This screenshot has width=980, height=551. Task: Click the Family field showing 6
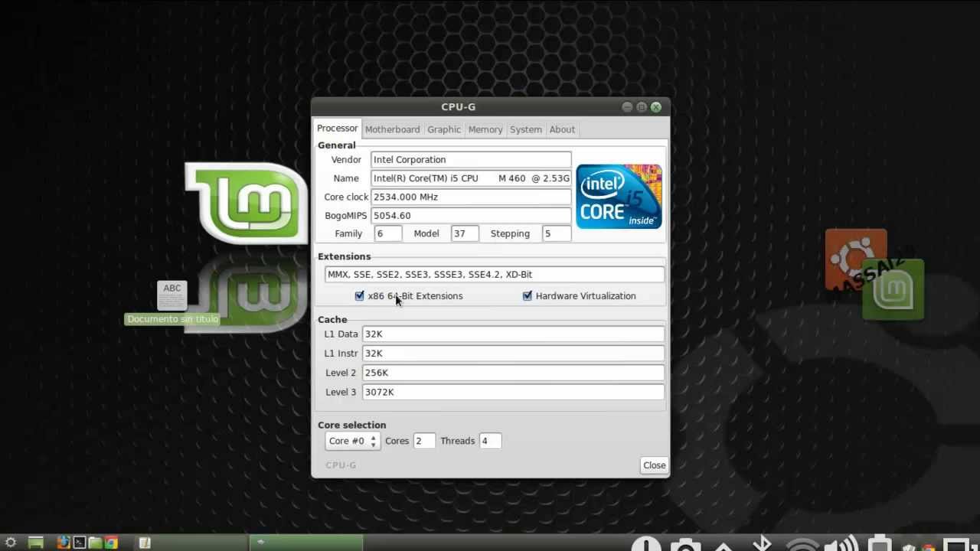pos(388,233)
